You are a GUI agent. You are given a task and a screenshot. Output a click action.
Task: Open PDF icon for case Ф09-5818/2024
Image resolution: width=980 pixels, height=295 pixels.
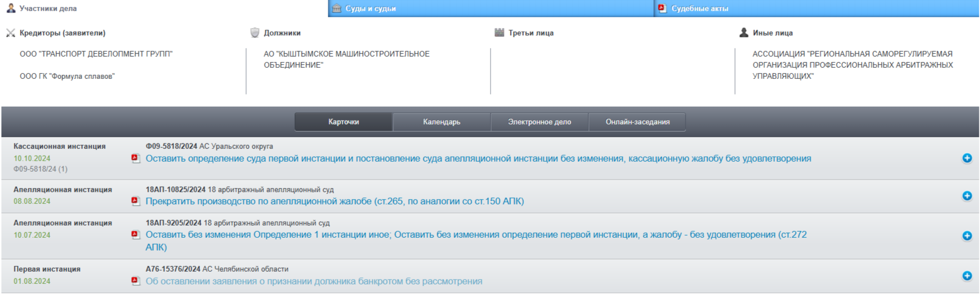pos(136,159)
